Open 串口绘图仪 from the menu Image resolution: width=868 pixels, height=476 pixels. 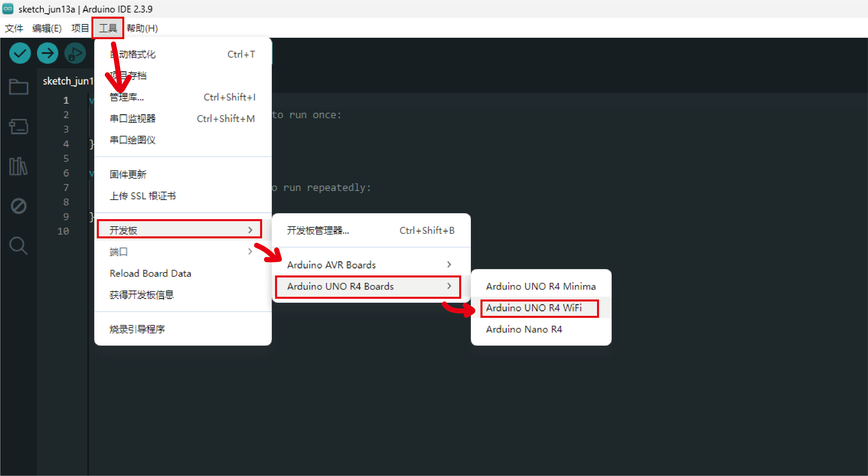coord(183,140)
